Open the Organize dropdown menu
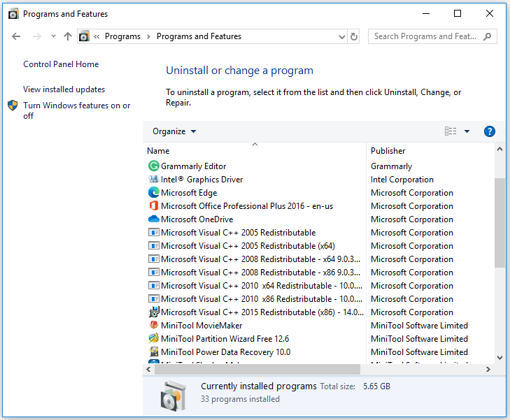Viewport: 510px width, 420px height. click(174, 131)
